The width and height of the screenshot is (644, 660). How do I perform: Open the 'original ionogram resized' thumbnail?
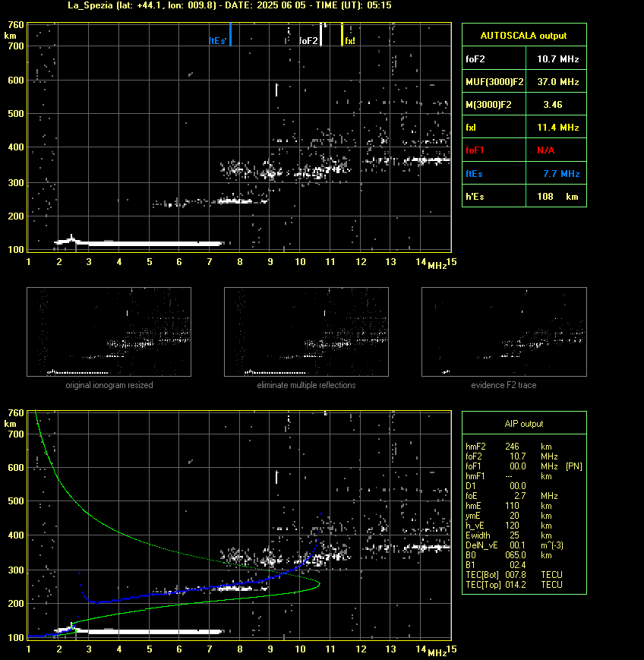coord(109,332)
